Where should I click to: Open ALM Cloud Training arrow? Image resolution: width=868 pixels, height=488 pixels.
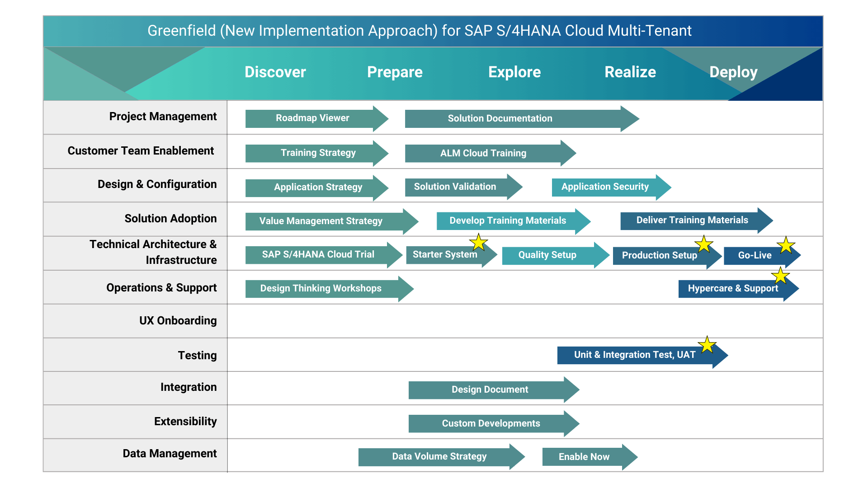click(491, 153)
